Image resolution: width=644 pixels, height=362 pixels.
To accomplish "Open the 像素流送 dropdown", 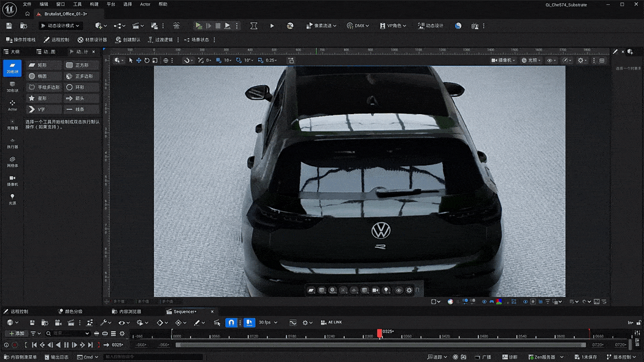I will click(x=321, y=26).
